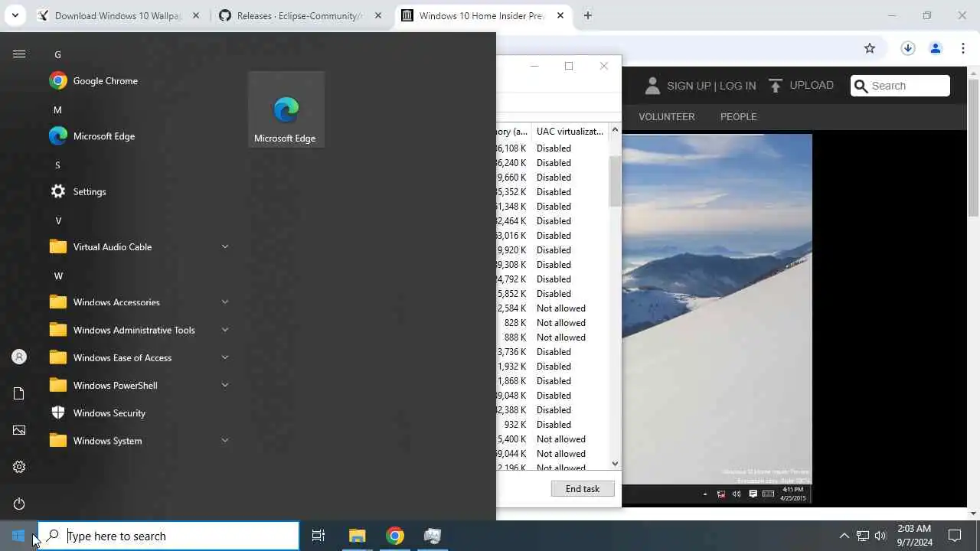Expand the Windows PowerShell folder

(138, 385)
